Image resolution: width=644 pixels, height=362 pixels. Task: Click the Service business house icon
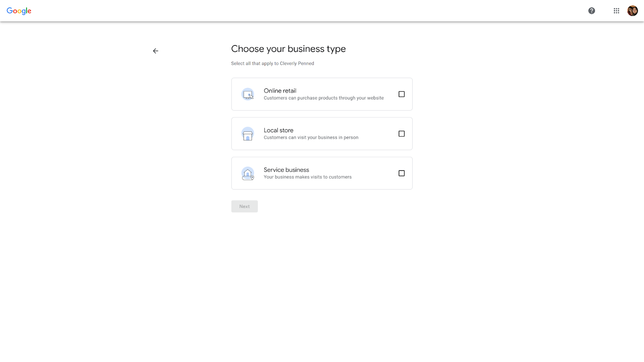(x=248, y=173)
